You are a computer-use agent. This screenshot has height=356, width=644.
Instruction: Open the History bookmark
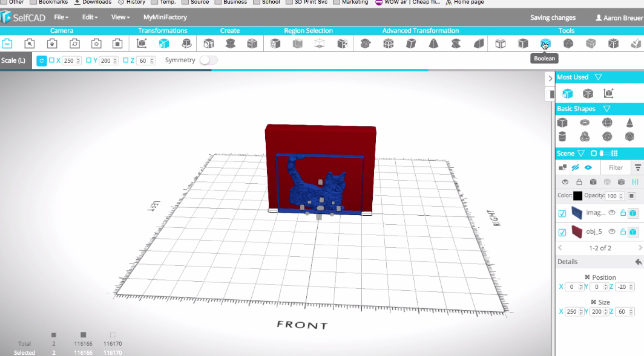131,2
